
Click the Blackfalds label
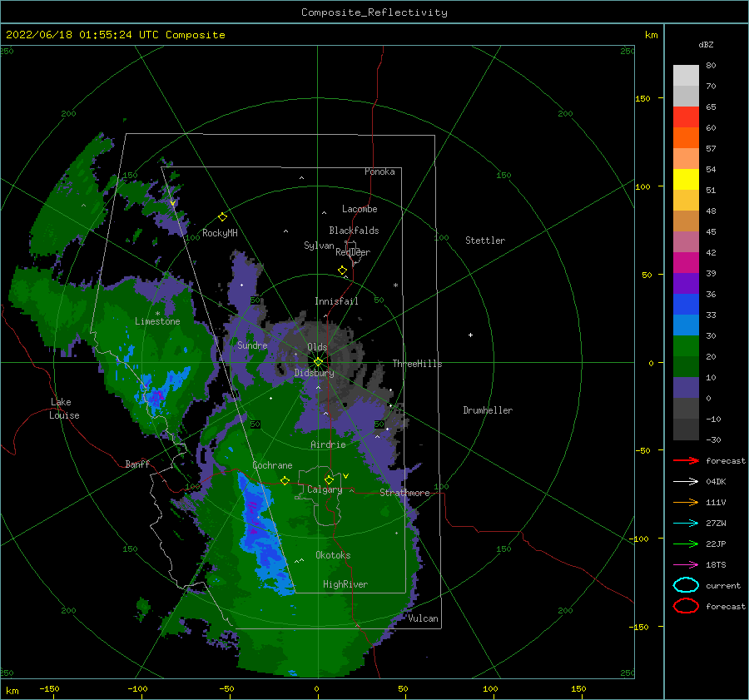click(354, 231)
